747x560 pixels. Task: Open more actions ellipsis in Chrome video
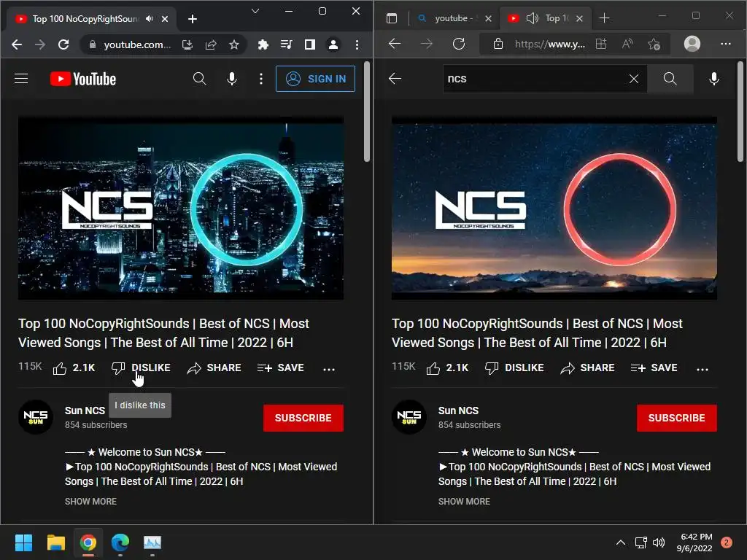pyautogui.click(x=329, y=369)
